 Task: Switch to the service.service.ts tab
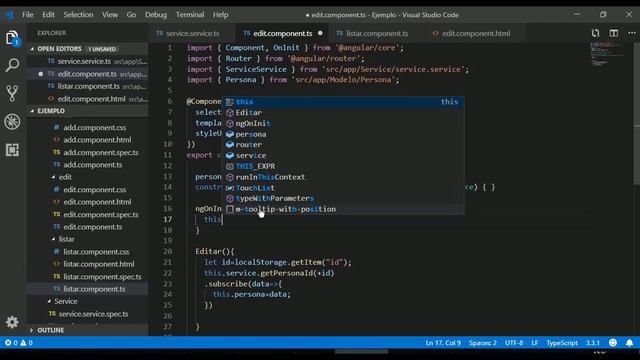(x=192, y=33)
